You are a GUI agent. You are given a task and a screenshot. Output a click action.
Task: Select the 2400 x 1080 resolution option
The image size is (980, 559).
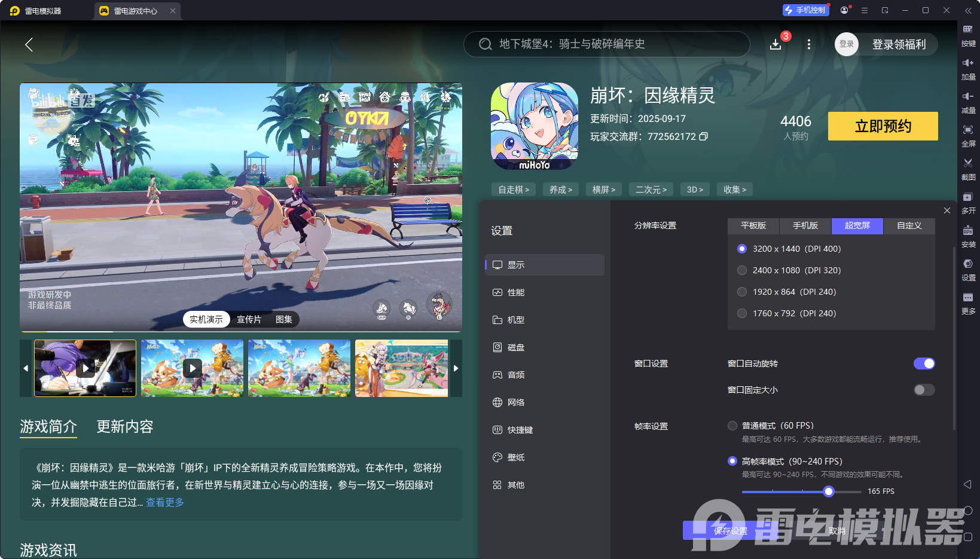[x=741, y=270]
